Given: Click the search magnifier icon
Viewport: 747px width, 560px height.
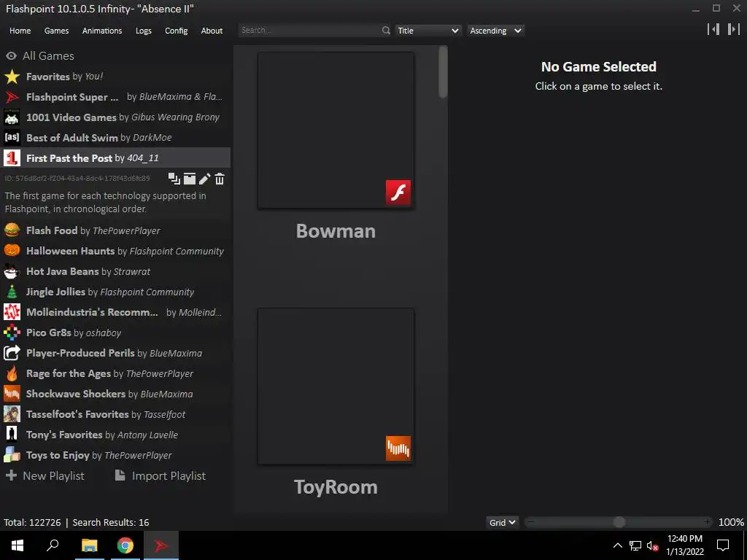Looking at the screenshot, I should [386, 31].
